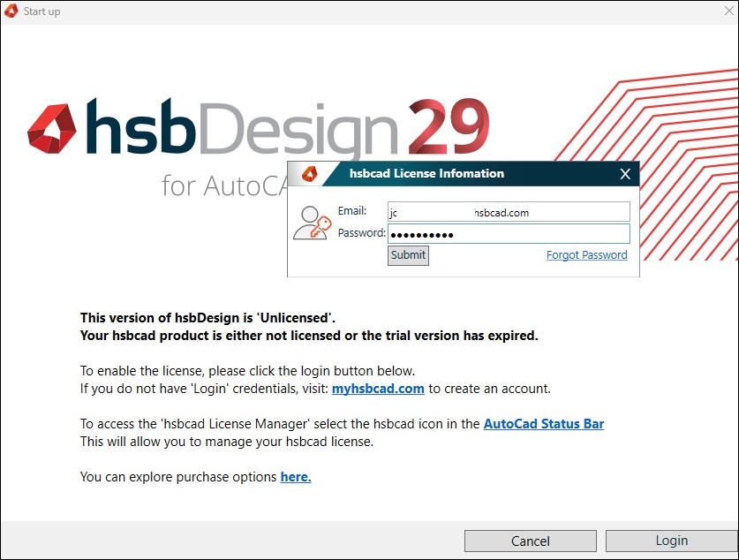
Task: Click the 'Email:' label
Action: 352,211
